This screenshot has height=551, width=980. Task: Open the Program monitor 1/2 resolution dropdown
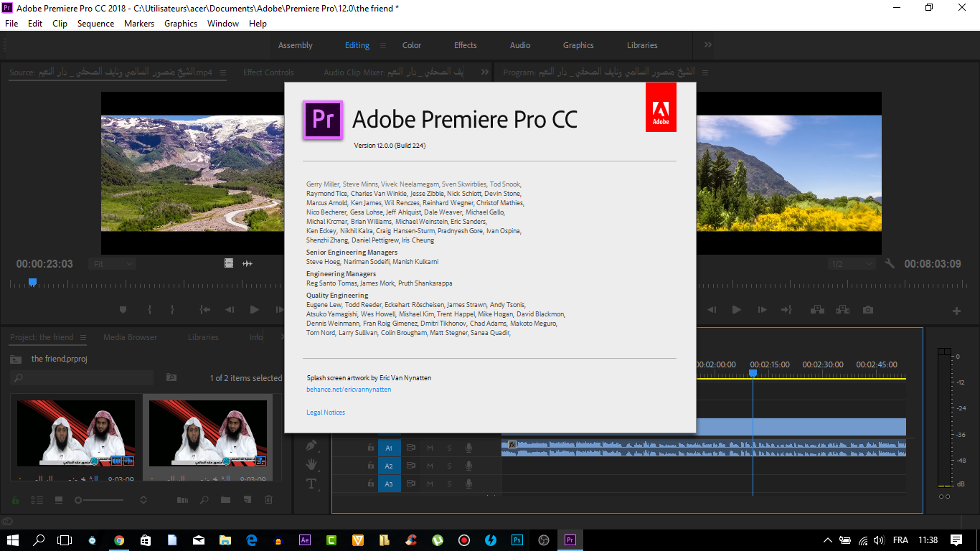coord(852,264)
